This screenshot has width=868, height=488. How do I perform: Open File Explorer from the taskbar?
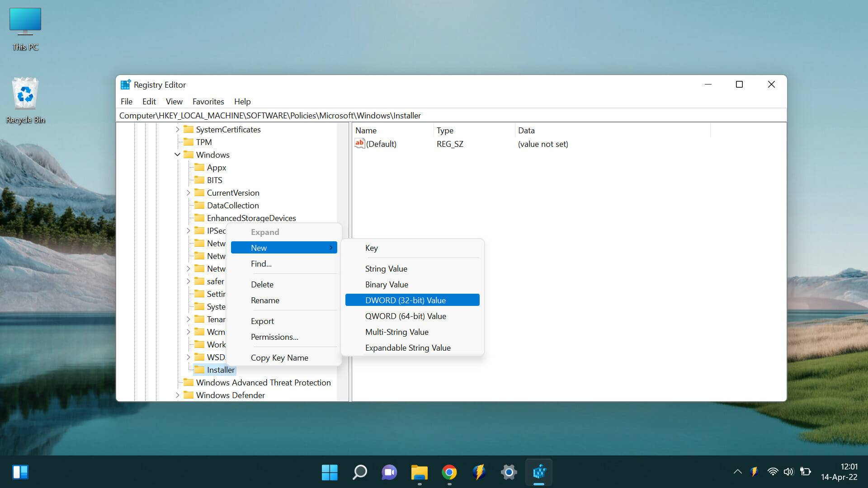[x=419, y=472]
